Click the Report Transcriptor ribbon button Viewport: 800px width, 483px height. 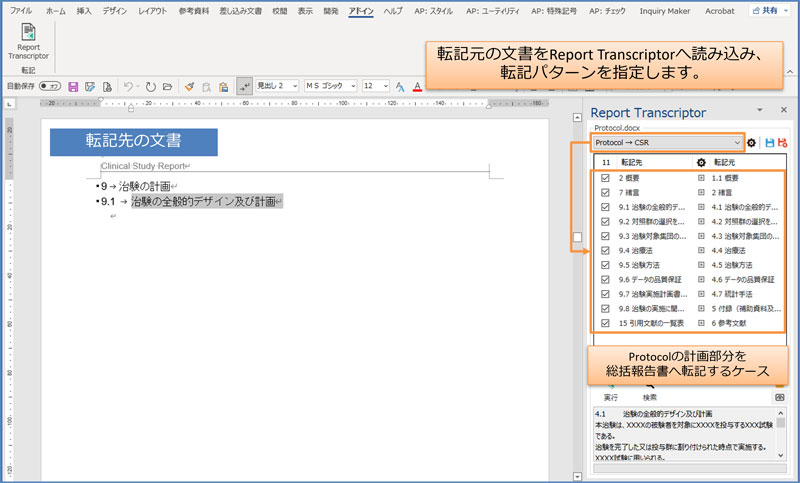coord(27,44)
